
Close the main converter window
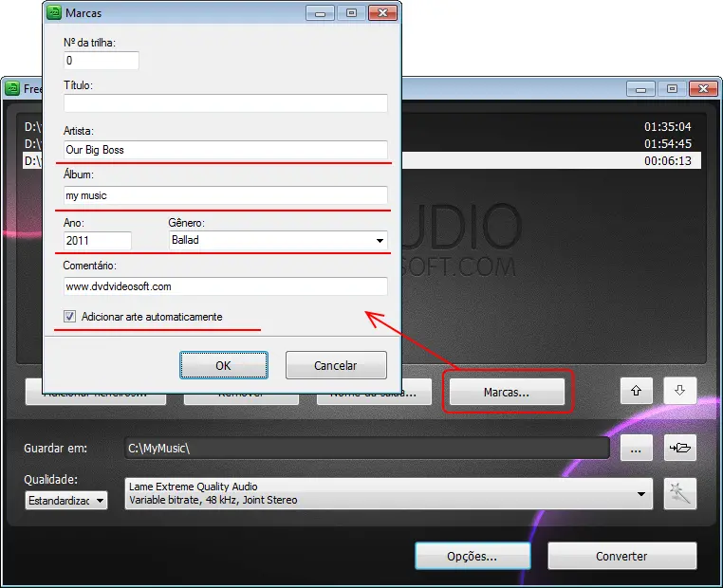click(703, 88)
